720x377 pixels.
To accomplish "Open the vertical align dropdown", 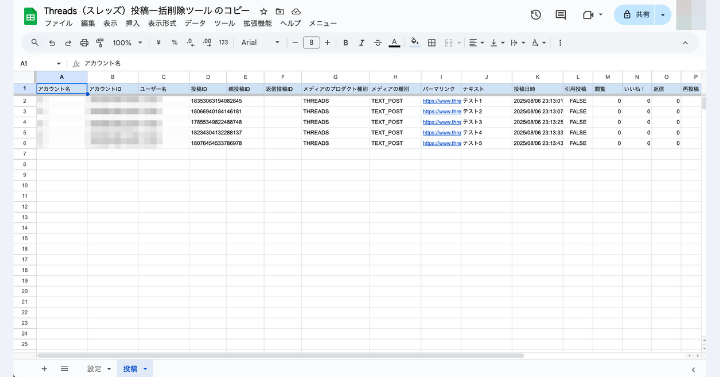I will [x=497, y=43].
